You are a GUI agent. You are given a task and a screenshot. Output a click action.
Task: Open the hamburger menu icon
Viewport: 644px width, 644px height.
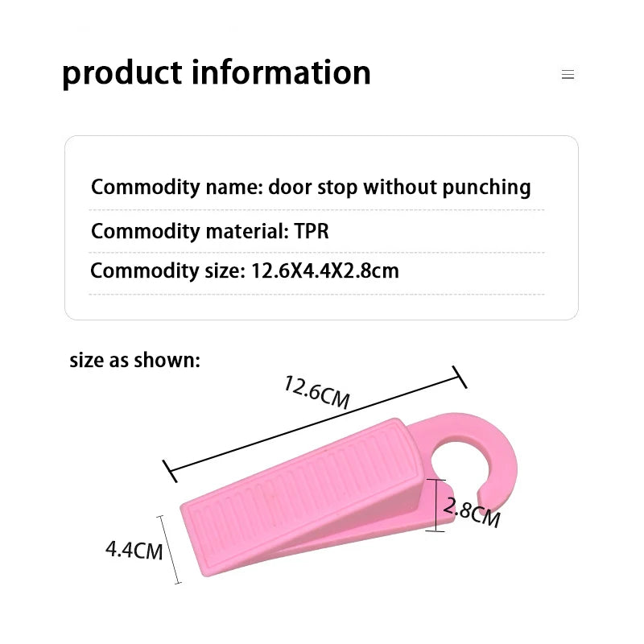pyautogui.click(x=568, y=75)
